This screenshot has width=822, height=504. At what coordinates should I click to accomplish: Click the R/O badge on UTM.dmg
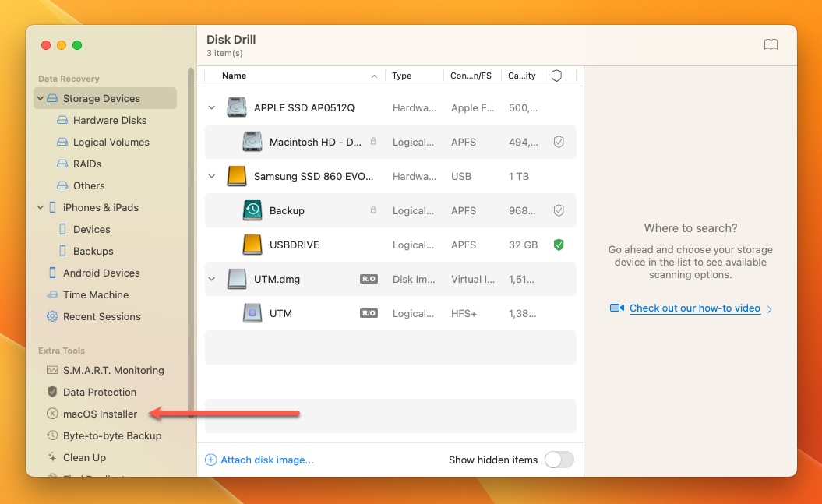[369, 279]
